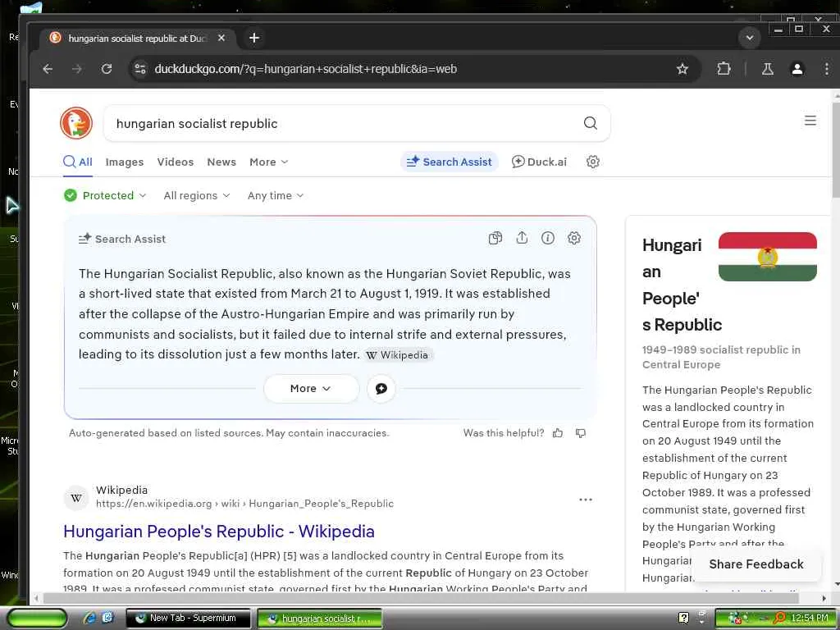The width and height of the screenshot is (840, 630).
Task: Reload the current page
Action: point(107,69)
